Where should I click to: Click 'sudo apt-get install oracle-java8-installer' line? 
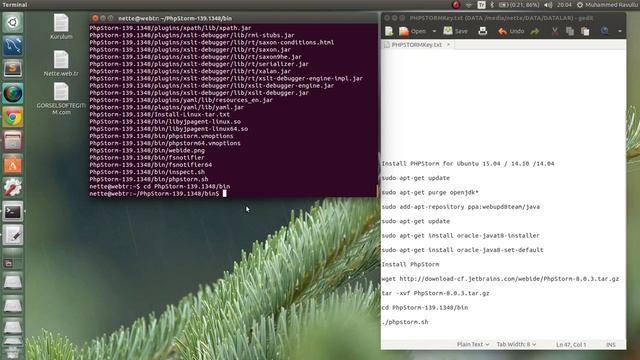(460, 236)
